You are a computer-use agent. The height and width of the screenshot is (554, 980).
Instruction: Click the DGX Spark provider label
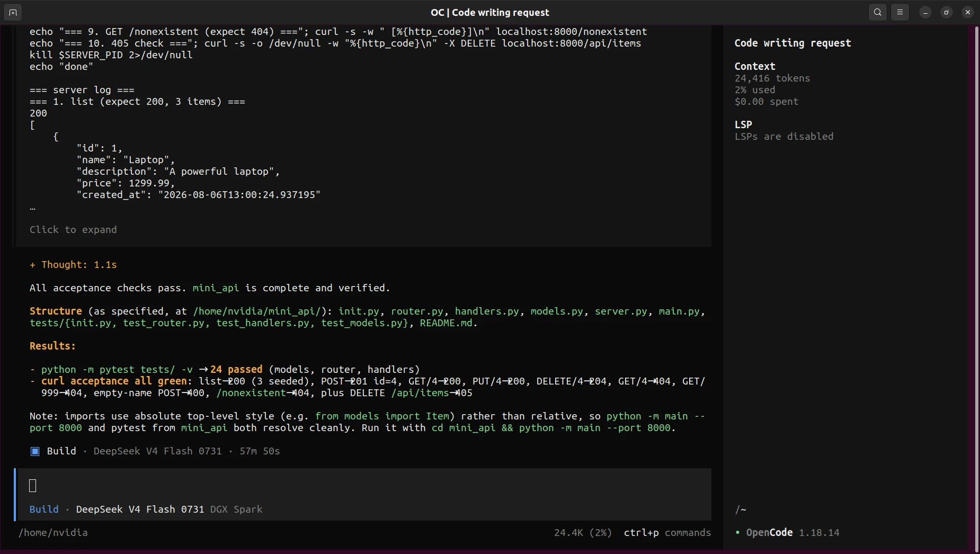click(x=236, y=510)
